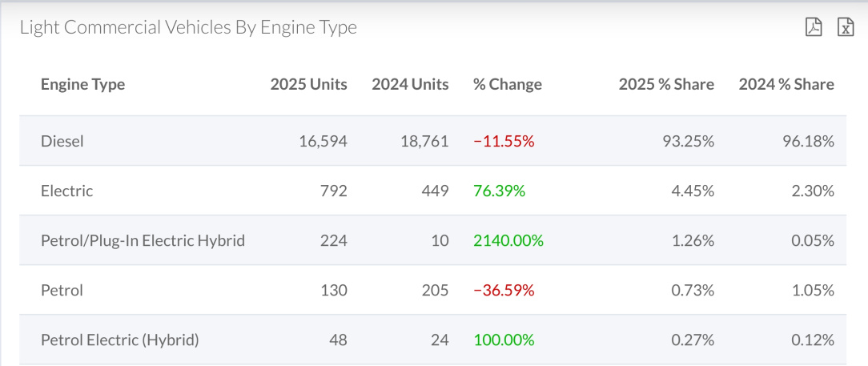Click the 16,594 Diesel units cell
This screenshot has width=868, height=366.
click(x=323, y=141)
